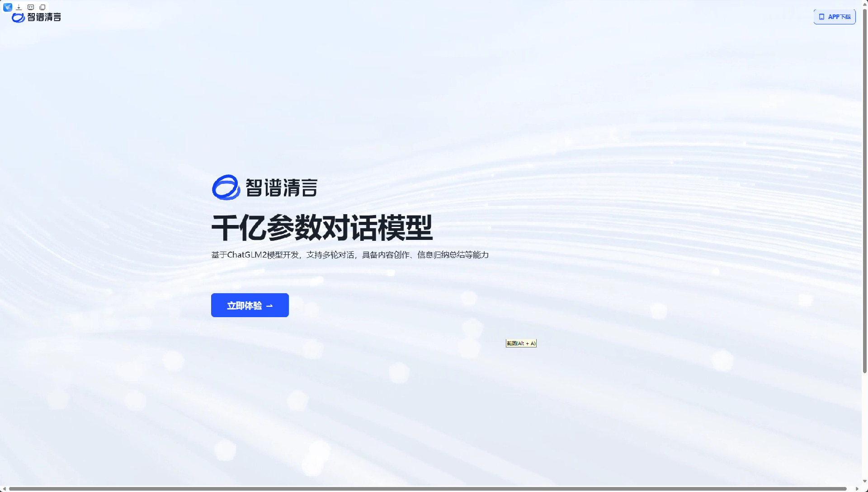Click the right arrow of horizontal scrollbar
868x492 pixels.
pos(858,488)
